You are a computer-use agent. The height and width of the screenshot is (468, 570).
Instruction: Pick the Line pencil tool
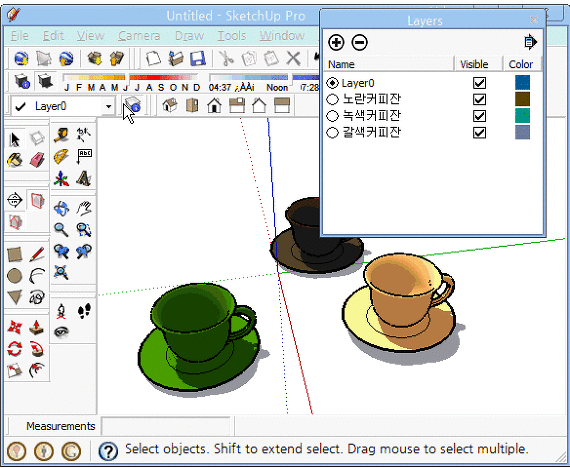coord(37,255)
